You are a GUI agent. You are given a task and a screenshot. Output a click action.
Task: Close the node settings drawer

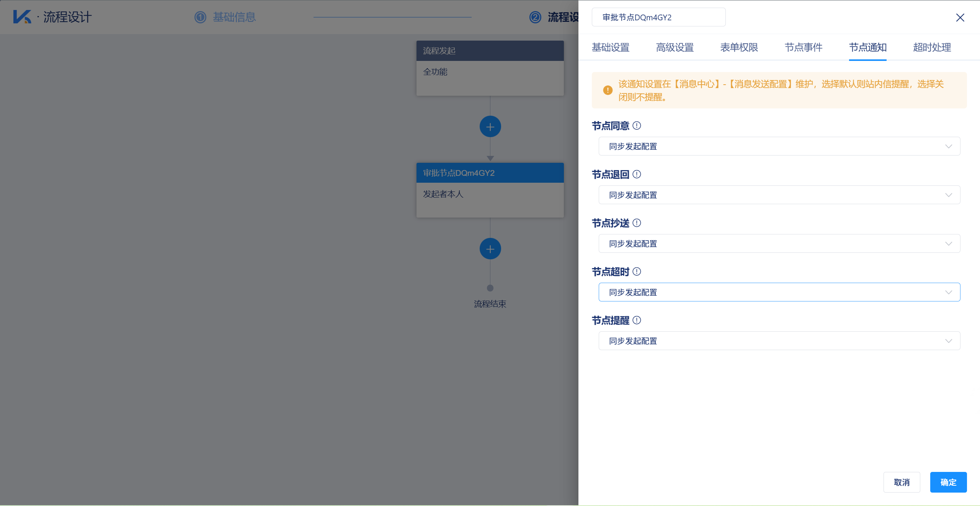coord(960,18)
